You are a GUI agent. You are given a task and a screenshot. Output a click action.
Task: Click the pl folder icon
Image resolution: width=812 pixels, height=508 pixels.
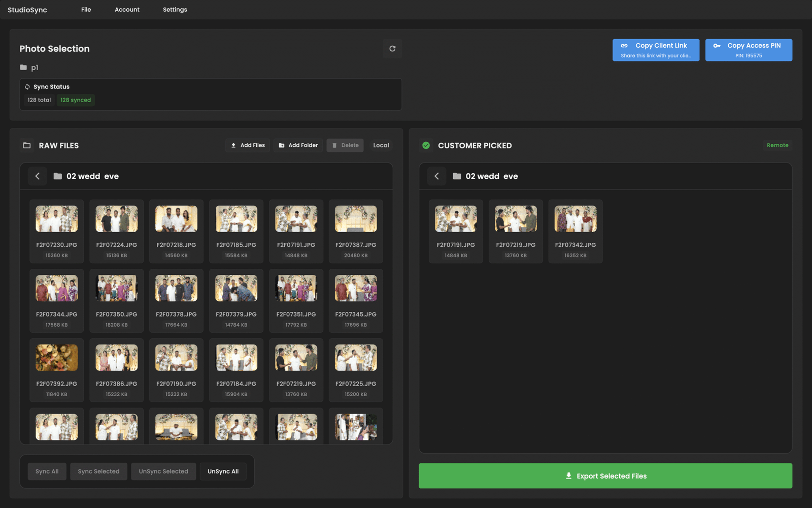pos(23,68)
